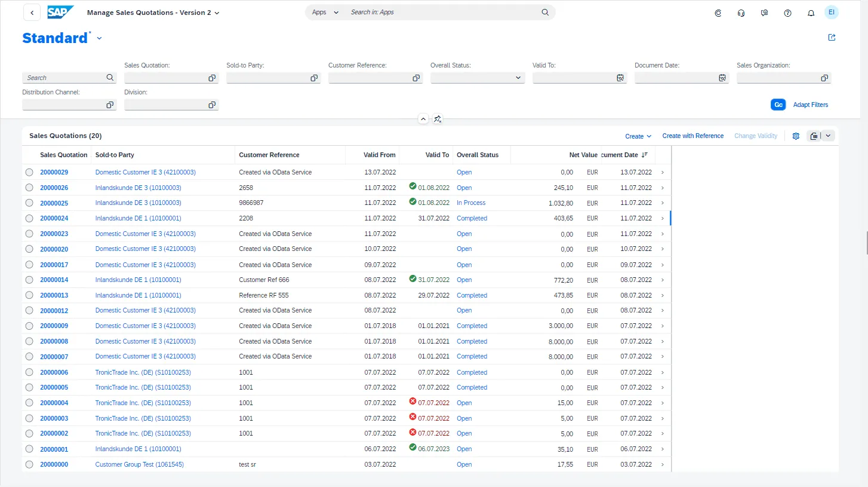Click the Sales Quotation column header
The width and height of the screenshot is (868, 487).
click(63, 155)
